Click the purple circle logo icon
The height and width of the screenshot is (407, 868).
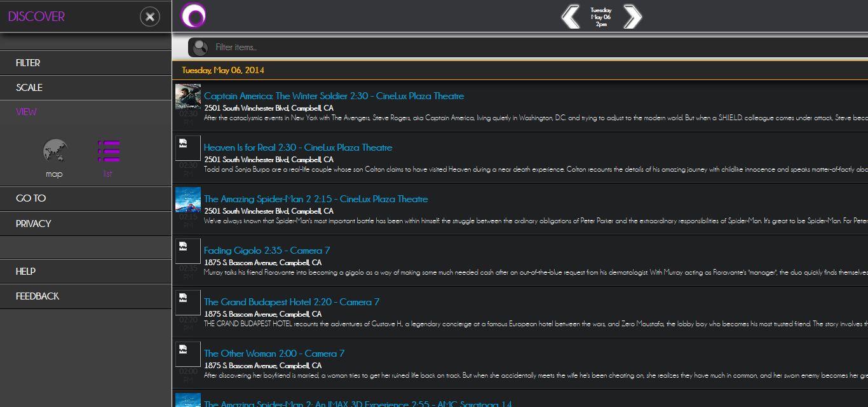tap(193, 16)
